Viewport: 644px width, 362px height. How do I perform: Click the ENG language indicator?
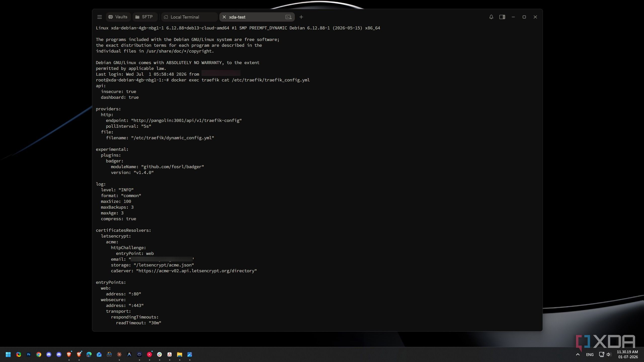(x=590, y=354)
